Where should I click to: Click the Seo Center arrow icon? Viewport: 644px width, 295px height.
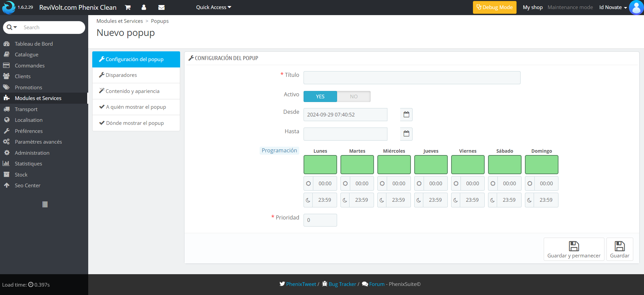6,185
